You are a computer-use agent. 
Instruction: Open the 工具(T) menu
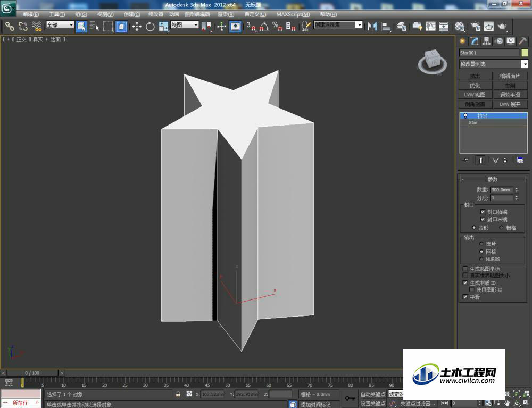point(57,14)
